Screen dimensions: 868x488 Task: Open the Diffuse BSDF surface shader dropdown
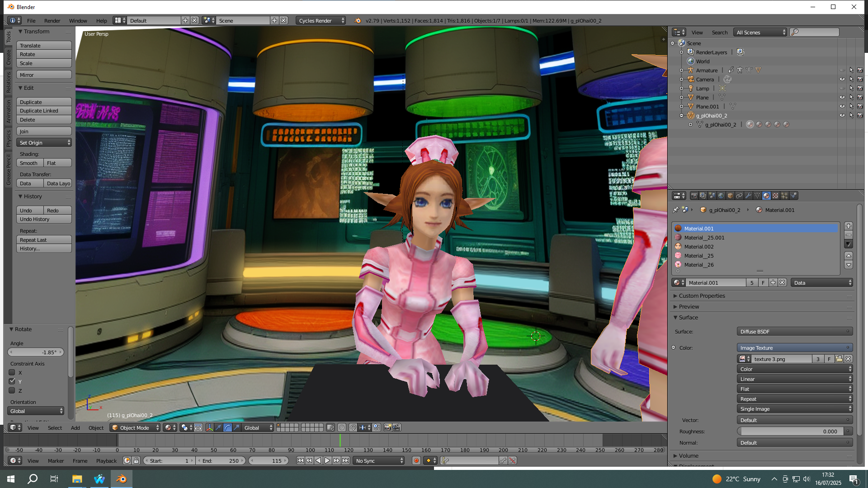[x=794, y=331]
